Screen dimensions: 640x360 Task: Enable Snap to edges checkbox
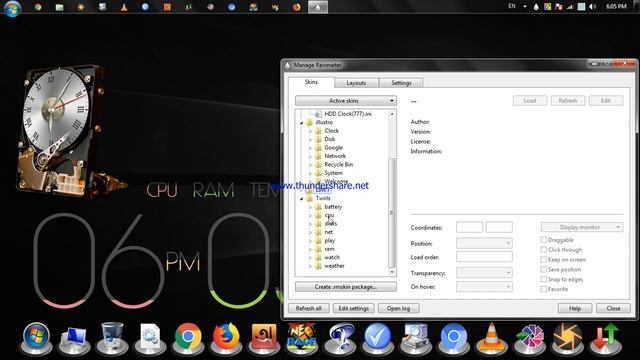(543, 279)
